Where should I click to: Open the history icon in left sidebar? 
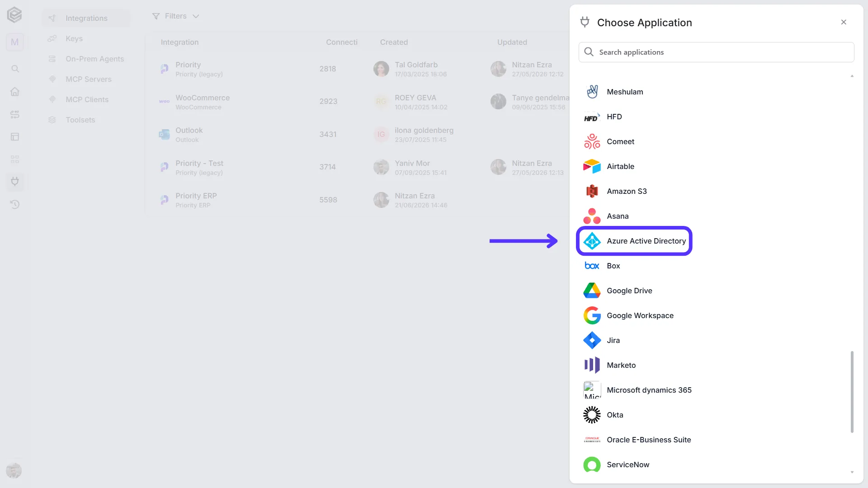[15, 204]
